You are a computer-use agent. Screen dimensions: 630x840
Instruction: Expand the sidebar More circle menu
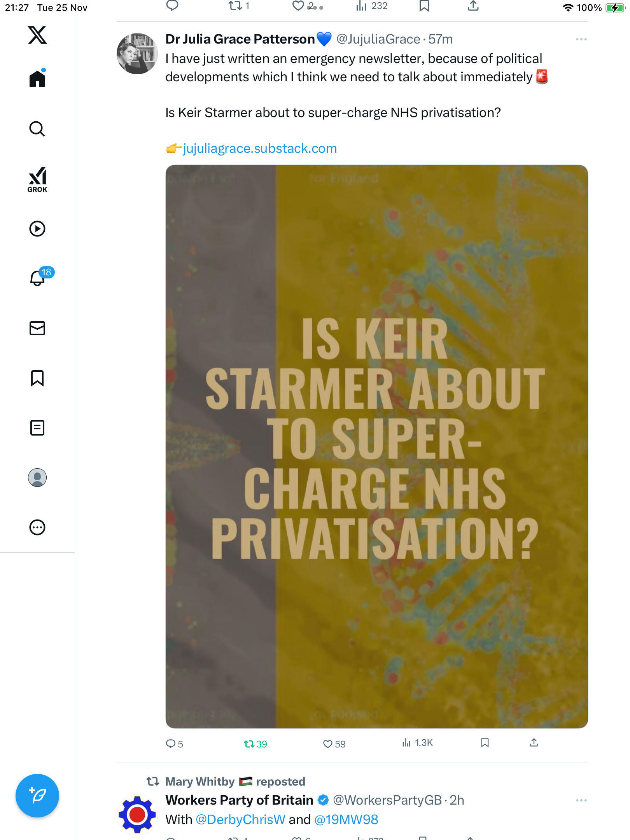37,527
